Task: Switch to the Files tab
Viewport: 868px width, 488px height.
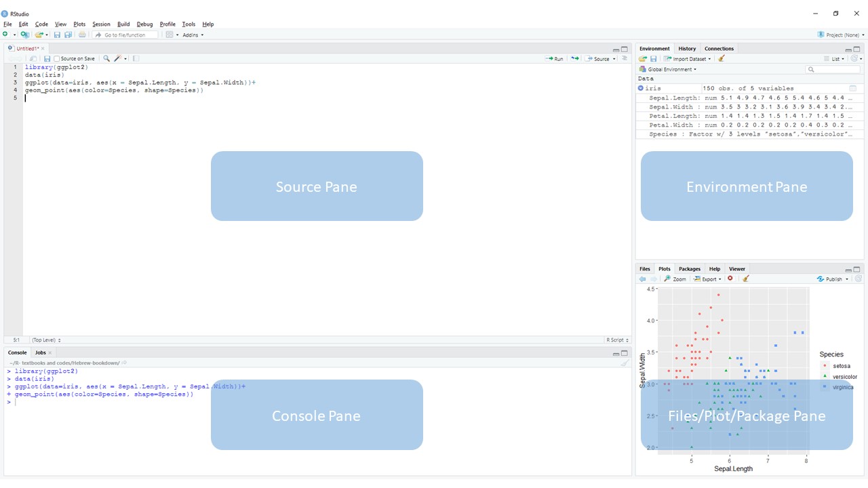Action: (x=645, y=269)
